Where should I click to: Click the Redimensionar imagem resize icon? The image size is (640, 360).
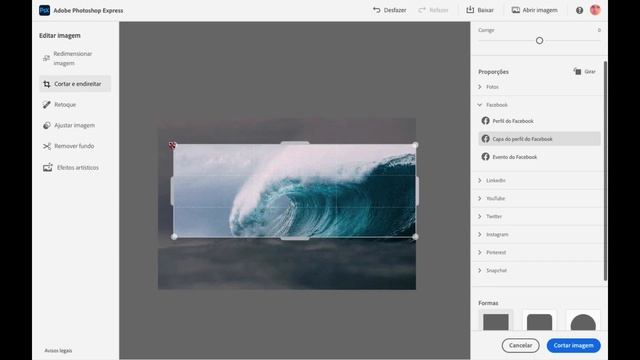[x=47, y=58]
